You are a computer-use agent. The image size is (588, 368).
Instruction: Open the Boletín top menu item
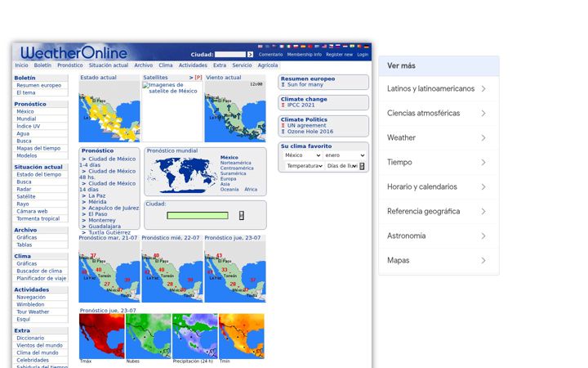coord(42,65)
